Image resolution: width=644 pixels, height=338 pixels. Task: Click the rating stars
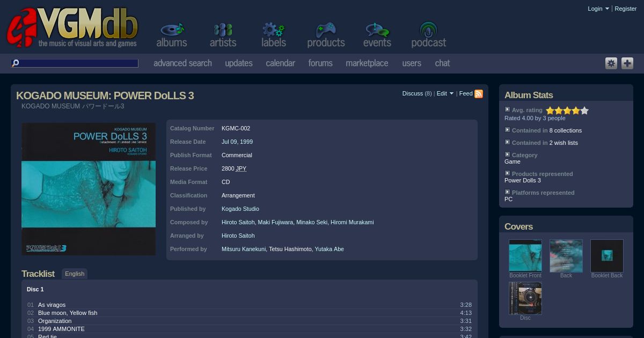point(567,111)
